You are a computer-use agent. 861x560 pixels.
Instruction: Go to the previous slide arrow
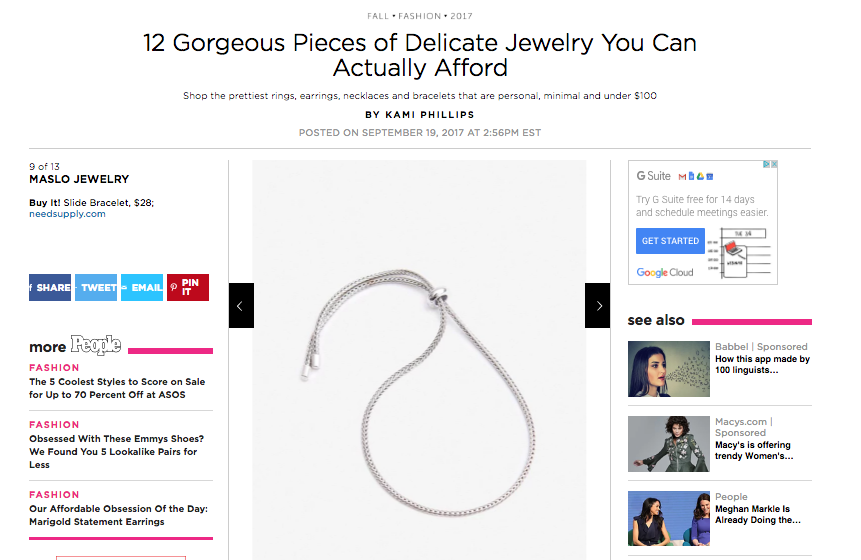241,305
